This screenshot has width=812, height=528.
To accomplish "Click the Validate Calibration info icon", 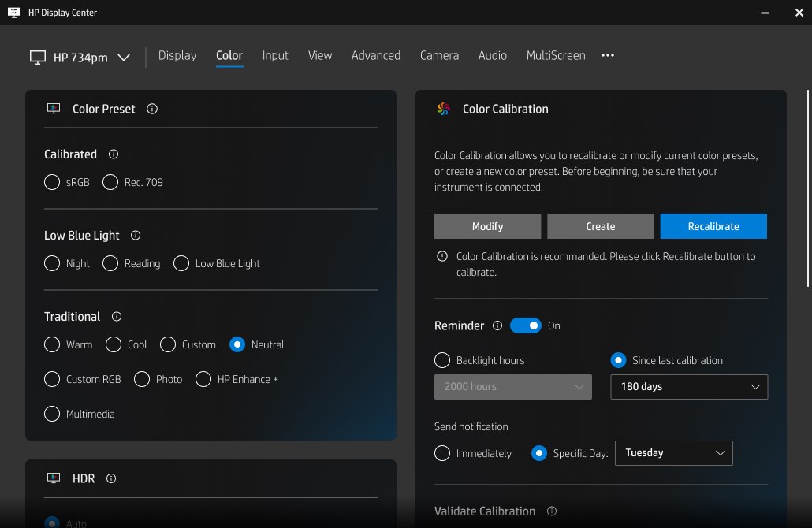I will pos(552,511).
